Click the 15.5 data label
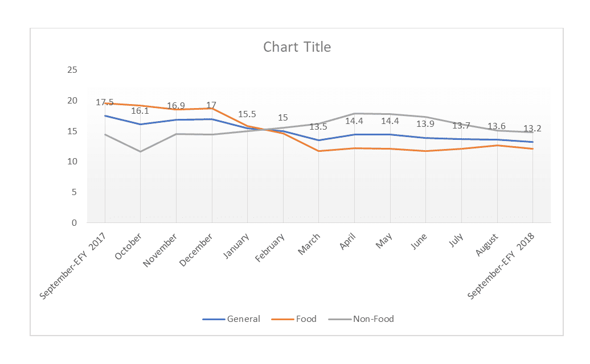 click(247, 114)
